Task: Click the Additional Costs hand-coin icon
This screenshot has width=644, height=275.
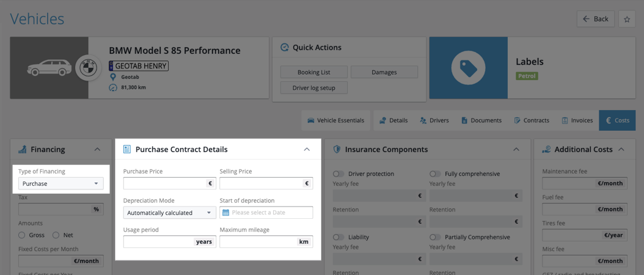Action: 546,149
